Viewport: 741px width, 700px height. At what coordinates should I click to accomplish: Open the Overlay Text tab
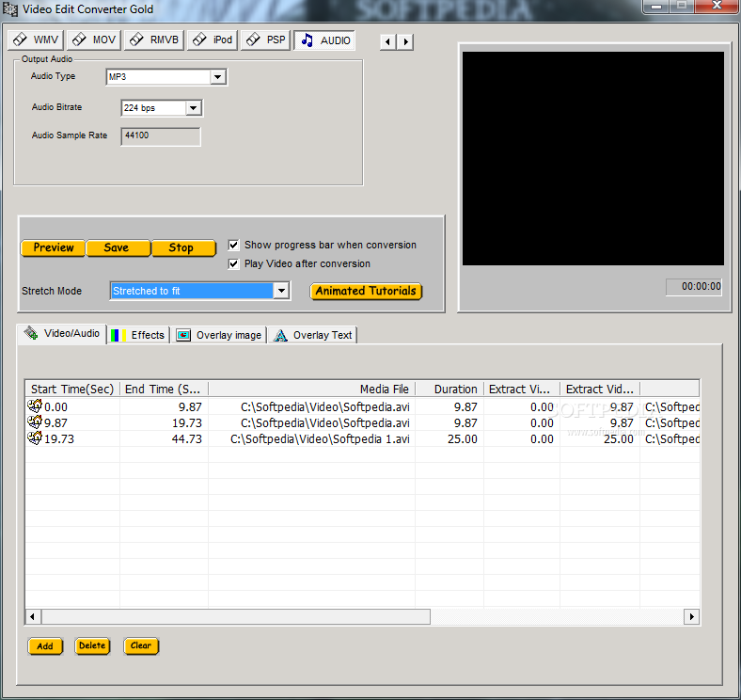pos(312,335)
